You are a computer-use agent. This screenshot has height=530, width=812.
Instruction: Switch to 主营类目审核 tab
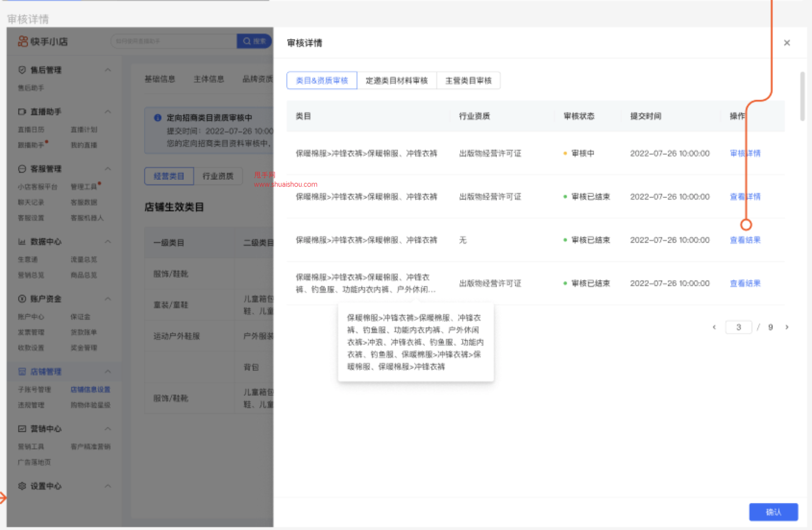pos(468,81)
